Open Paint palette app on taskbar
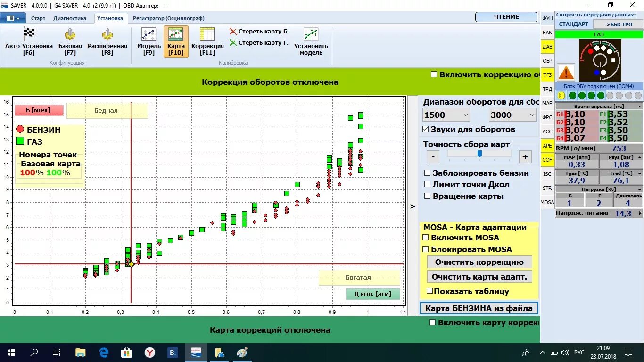The height and width of the screenshot is (362, 644). tap(242, 353)
